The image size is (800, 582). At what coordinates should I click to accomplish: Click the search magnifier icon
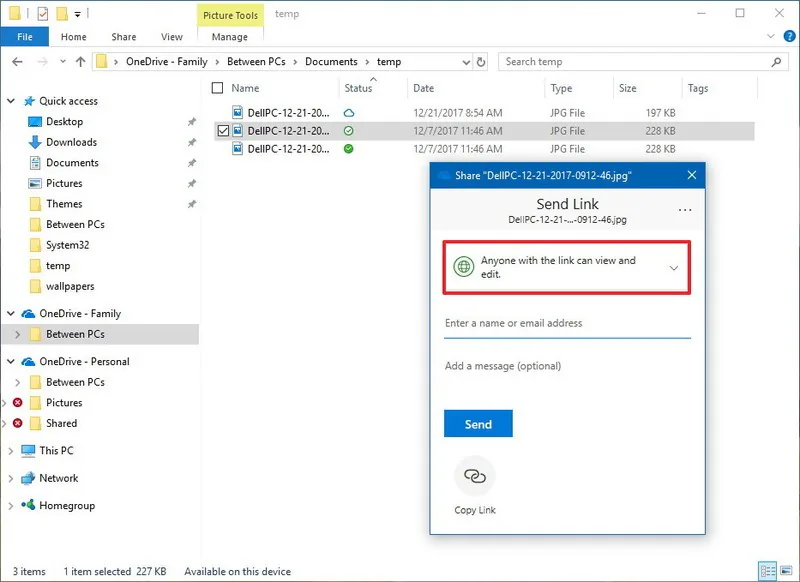[x=776, y=62]
